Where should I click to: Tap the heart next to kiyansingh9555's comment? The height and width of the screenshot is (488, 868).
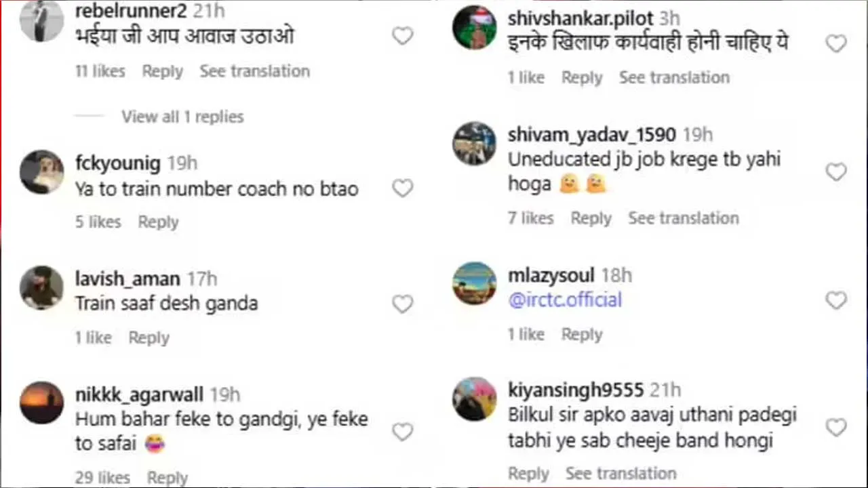coord(836,427)
